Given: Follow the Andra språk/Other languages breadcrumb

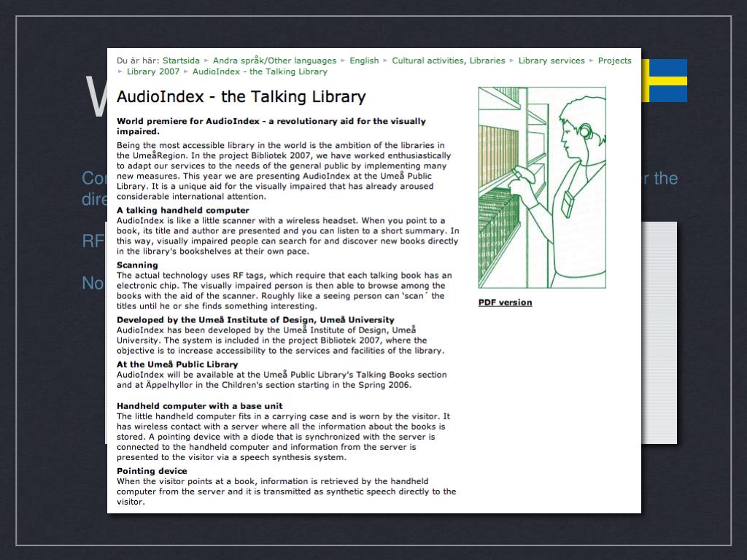Looking at the screenshot, I should click(x=274, y=61).
